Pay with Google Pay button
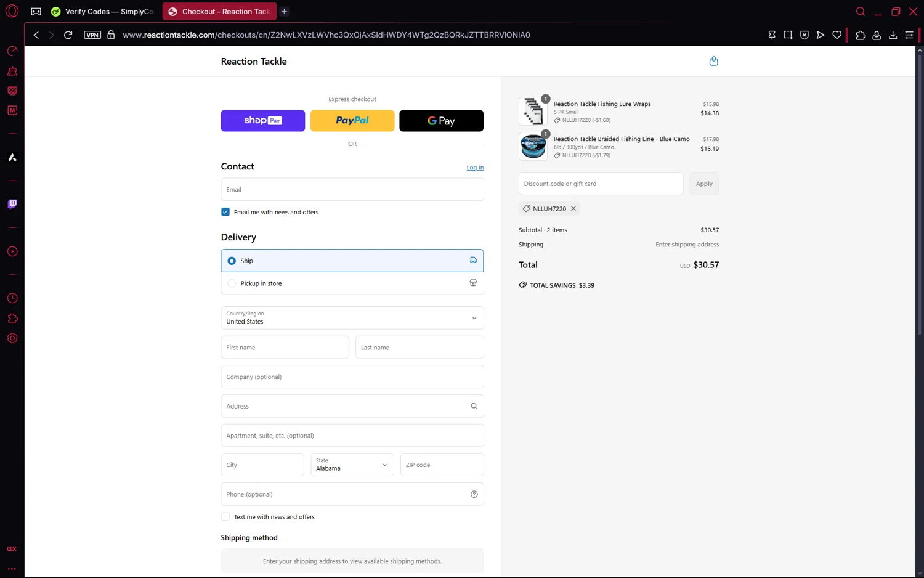Image resolution: width=924 pixels, height=578 pixels. (441, 121)
